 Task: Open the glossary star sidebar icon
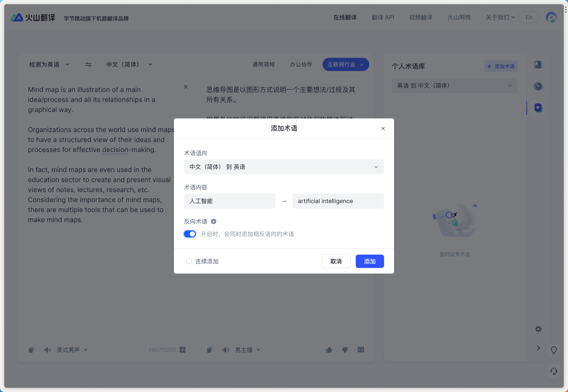coord(538,108)
